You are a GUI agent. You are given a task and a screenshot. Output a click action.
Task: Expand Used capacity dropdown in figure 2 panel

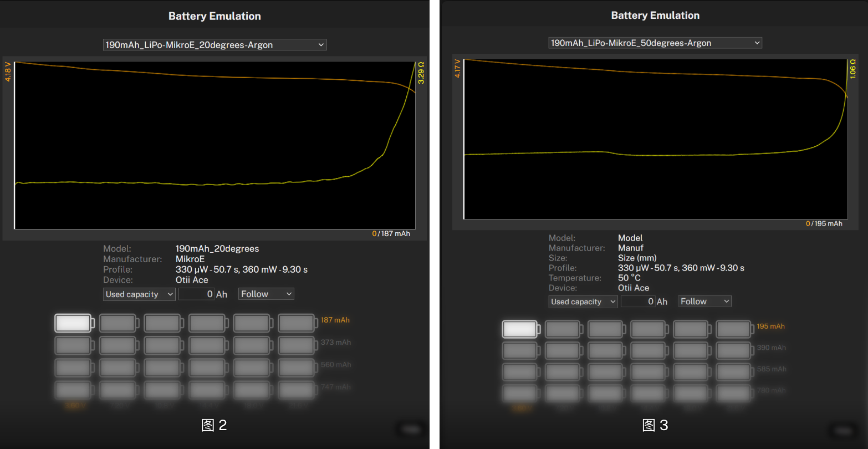coord(140,294)
